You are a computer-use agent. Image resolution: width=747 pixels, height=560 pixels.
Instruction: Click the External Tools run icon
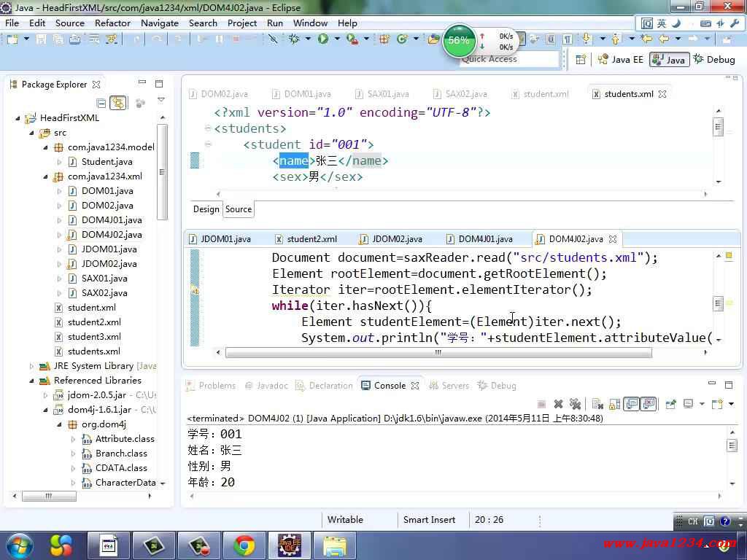click(352, 39)
